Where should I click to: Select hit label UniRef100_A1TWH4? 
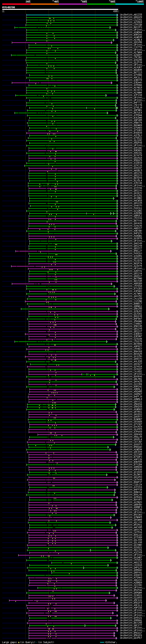pyautogui.click(x=131, y=53)
